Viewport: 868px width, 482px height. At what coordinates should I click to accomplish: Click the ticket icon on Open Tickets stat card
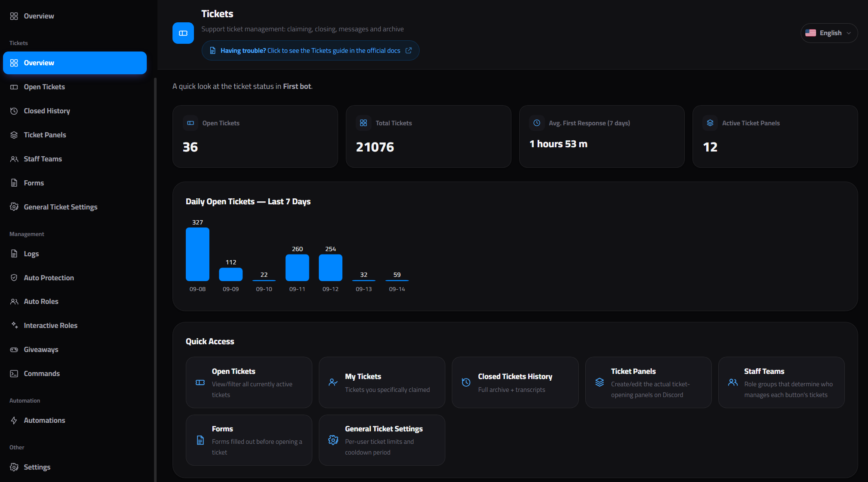coord(191,123)
